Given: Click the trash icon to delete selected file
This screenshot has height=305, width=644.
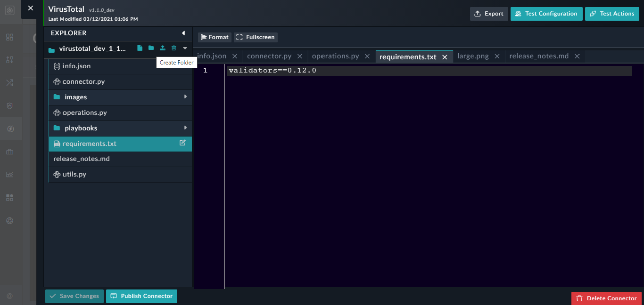Looking at the screenshot, I should 173,48.
